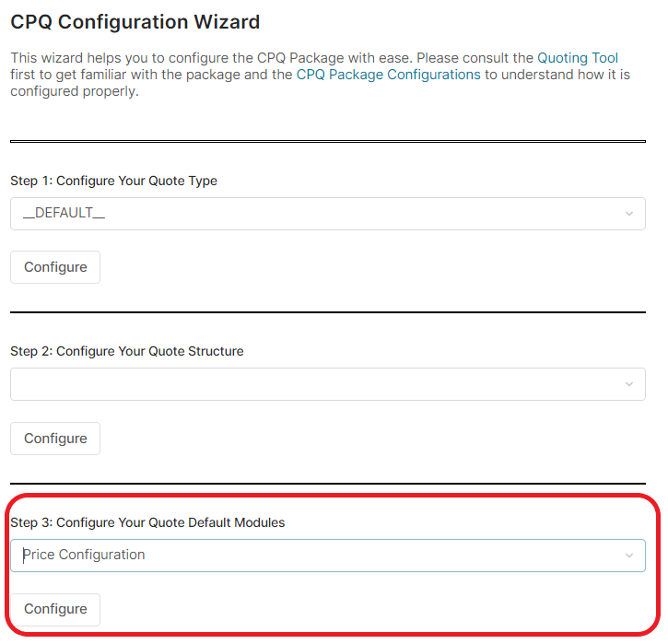Viewport: 668px width, 644px height.
Task: Select the __DEFAULT__ value text
Action: coord(64,213)
